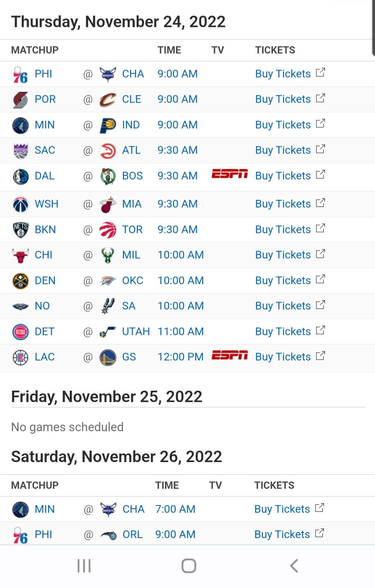Open the SAC team link
375x588 pixels.
pos(45,150)
